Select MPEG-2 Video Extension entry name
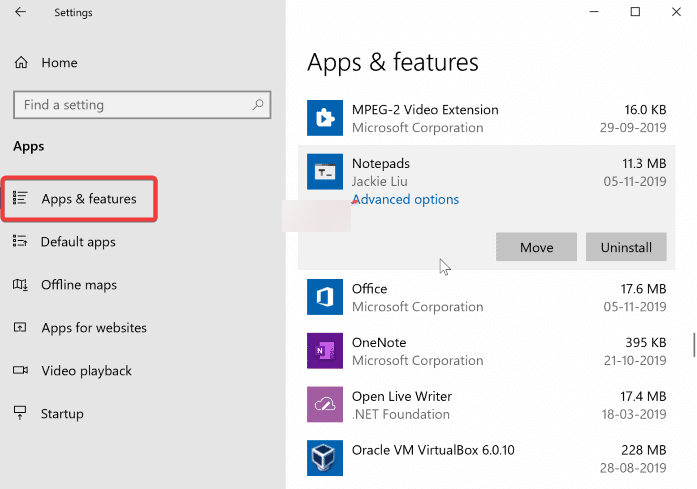The width and height of the screenshot is (697, 489). click(x=425, y=110)
